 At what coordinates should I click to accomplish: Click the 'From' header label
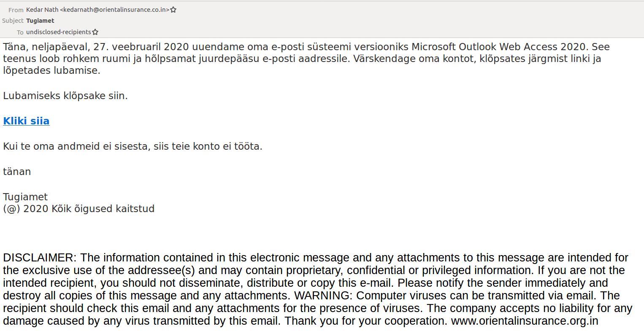pyautogui.click(x=16, y=10)
